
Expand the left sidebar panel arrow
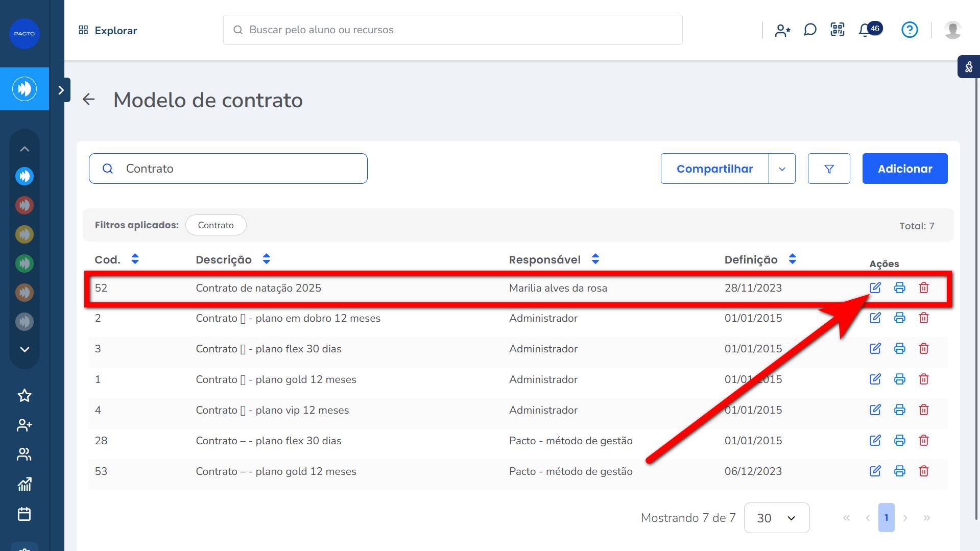tap(61, 90)
